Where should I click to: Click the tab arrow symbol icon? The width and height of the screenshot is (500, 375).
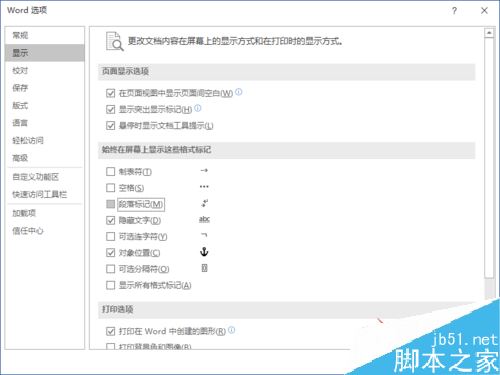coord(204,171)
